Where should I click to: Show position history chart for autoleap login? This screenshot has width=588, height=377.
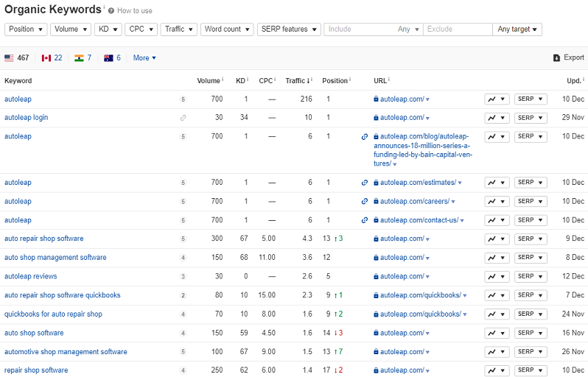click(497, 118)
